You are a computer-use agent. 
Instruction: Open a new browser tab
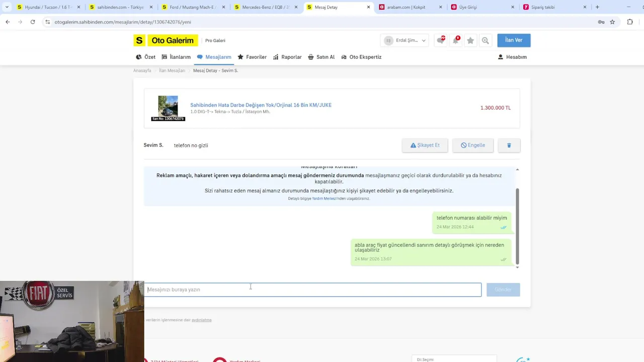pos(597,7)
